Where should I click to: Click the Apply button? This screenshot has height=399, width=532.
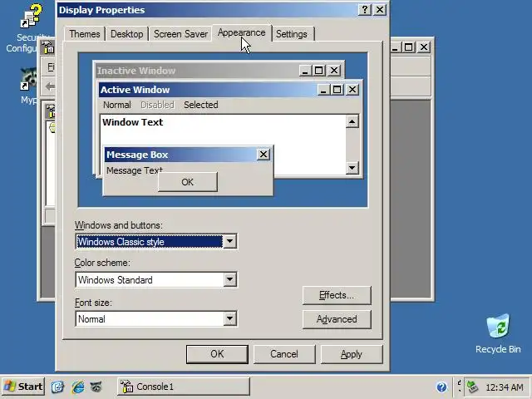pos(352,354)
